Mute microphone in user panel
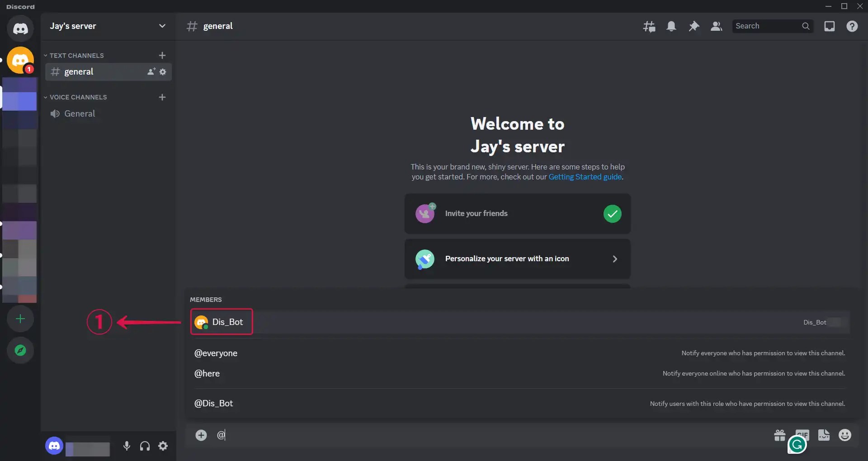 coord(127,446)
